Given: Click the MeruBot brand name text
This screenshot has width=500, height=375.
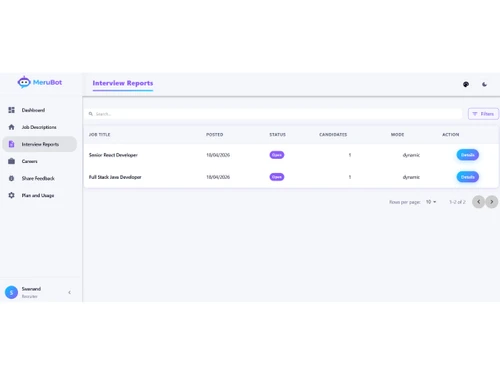Looking at the screenshot, I should (x=47, y=82).
